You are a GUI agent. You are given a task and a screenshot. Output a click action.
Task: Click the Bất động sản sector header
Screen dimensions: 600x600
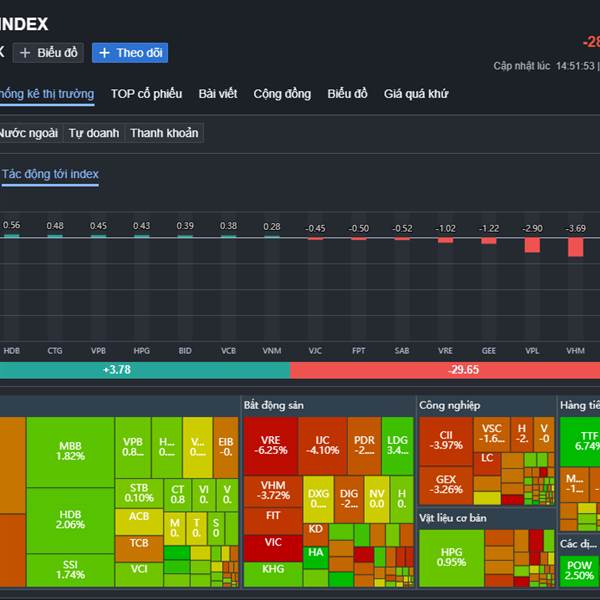pos(274,405)
